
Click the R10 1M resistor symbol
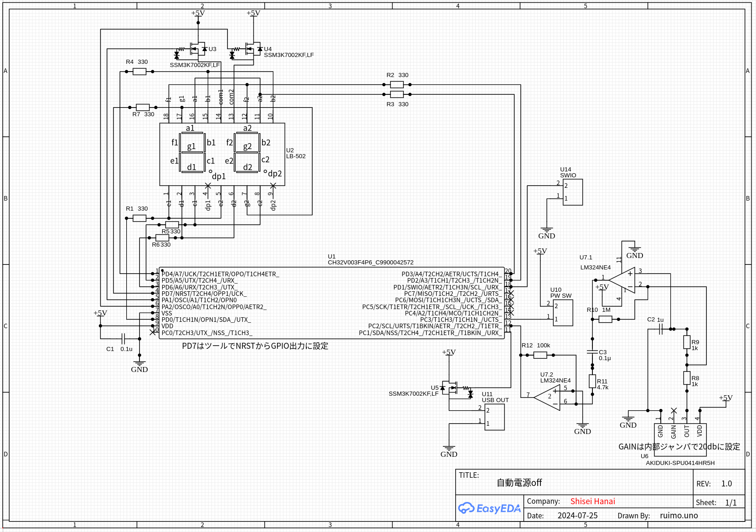[605, 320]
